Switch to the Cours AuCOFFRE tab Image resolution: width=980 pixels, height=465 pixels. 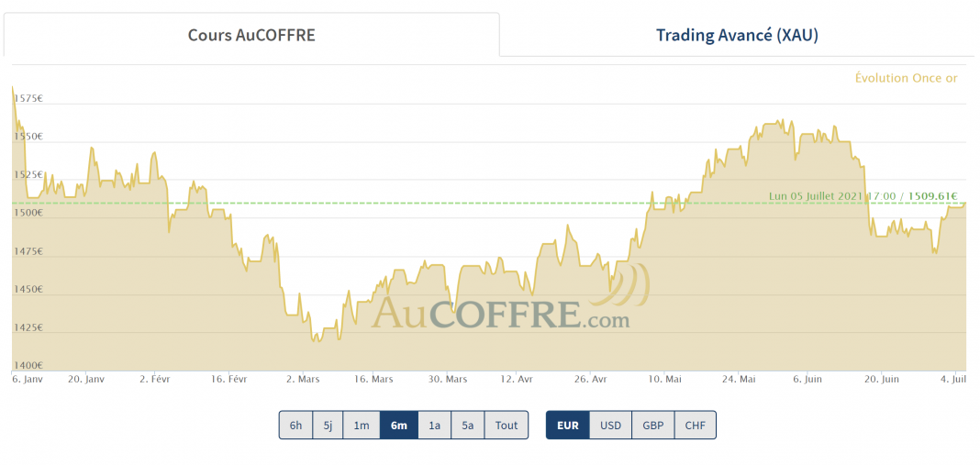[x=251, y=35]
